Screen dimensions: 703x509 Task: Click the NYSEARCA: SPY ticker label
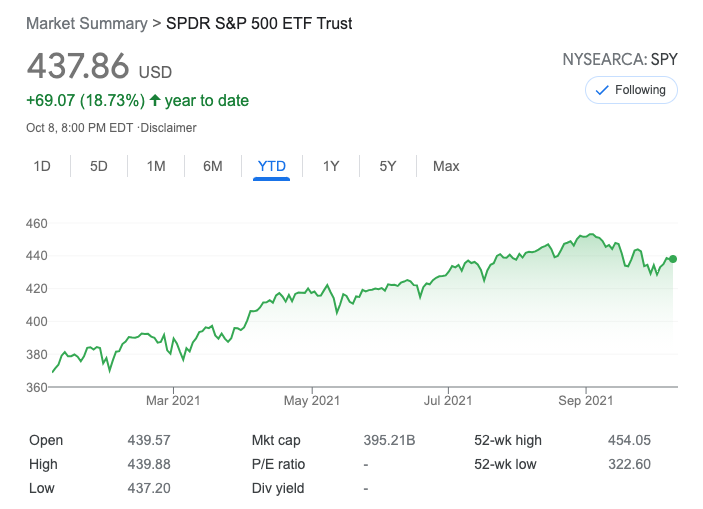pos(620,59)
